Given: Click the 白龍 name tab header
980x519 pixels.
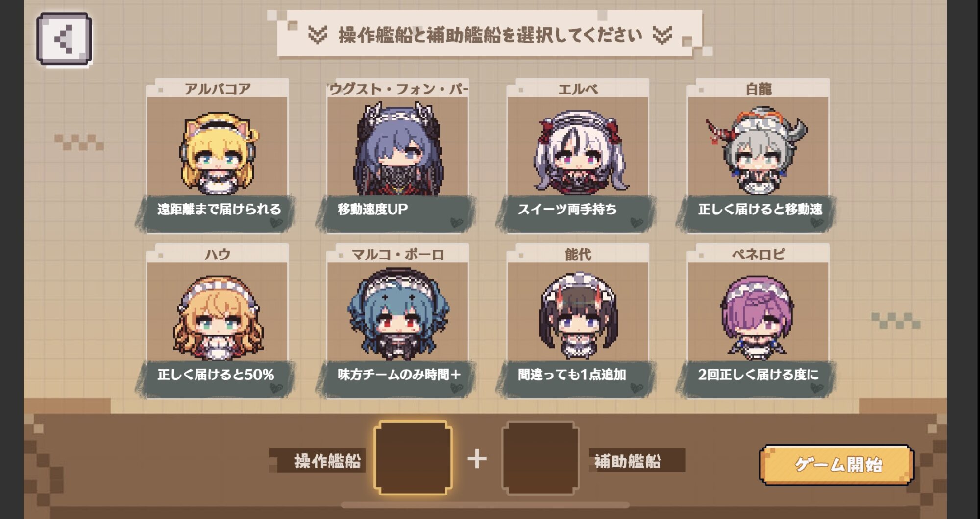Looking at the screenshot, I should pos(759,89).
